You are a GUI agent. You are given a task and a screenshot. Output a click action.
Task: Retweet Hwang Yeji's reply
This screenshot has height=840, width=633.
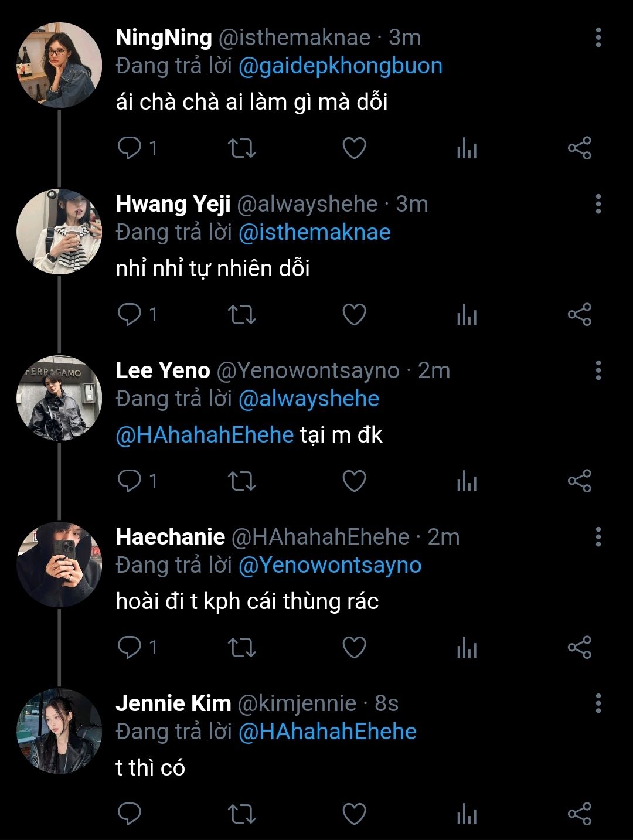tap(241, 315)
